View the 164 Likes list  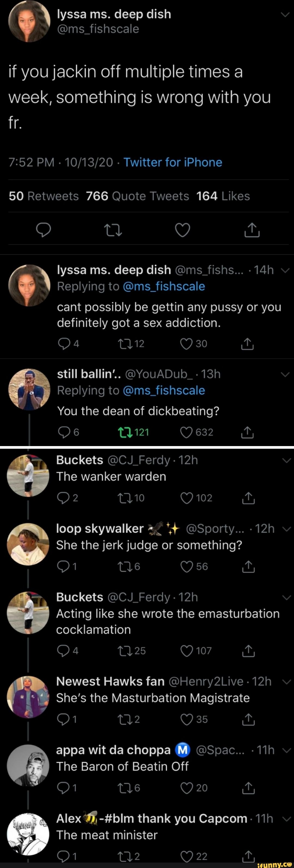223,196
